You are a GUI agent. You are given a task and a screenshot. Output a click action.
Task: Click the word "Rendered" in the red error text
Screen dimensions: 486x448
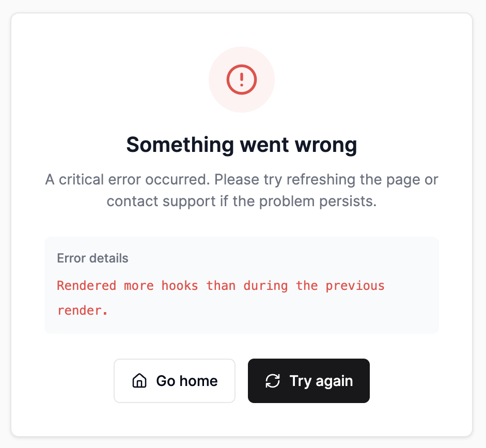point(87,286)
